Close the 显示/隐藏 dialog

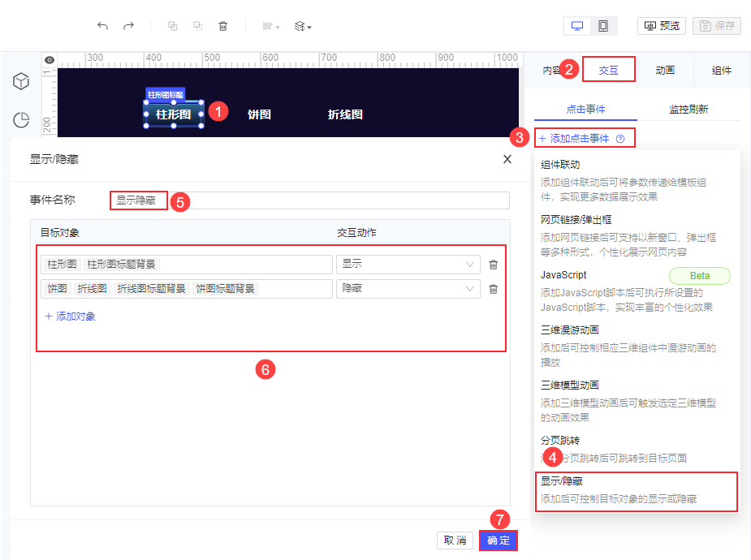point(507,159)
